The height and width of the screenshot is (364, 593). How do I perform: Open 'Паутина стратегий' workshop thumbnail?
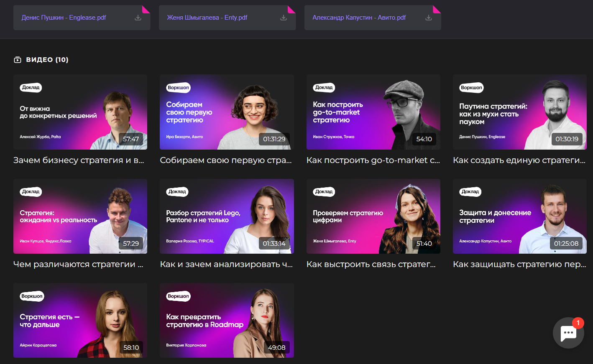tap(519, 112)
